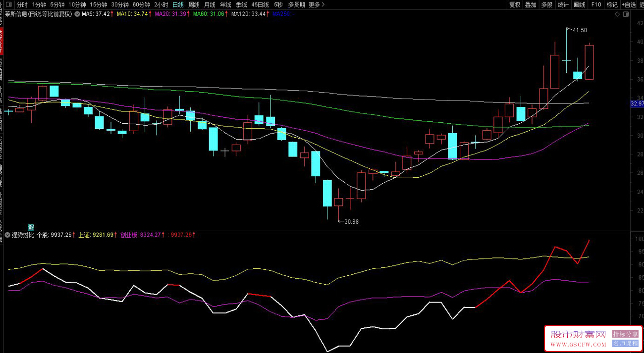The height and width of the screenshot is (353, 644).
Task: Expand the 强势对比 indicator dropdown arrow
Action: click(x=7, y=235)
